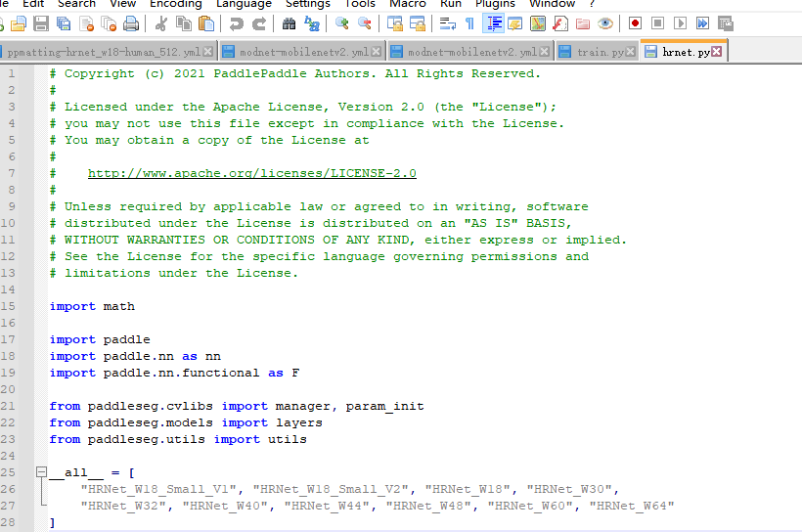This screenshot has width=802, height=532.
Task: Click the Close All documents icon
Action: 109,23
